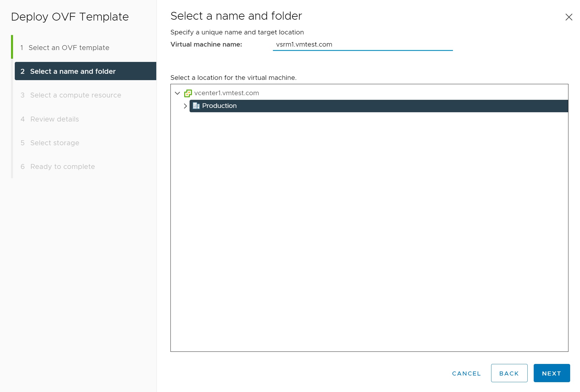The width and height of the screenshot is (580, 392).
Task: Click step 6 Ready to complete
Action: point(63,167)
